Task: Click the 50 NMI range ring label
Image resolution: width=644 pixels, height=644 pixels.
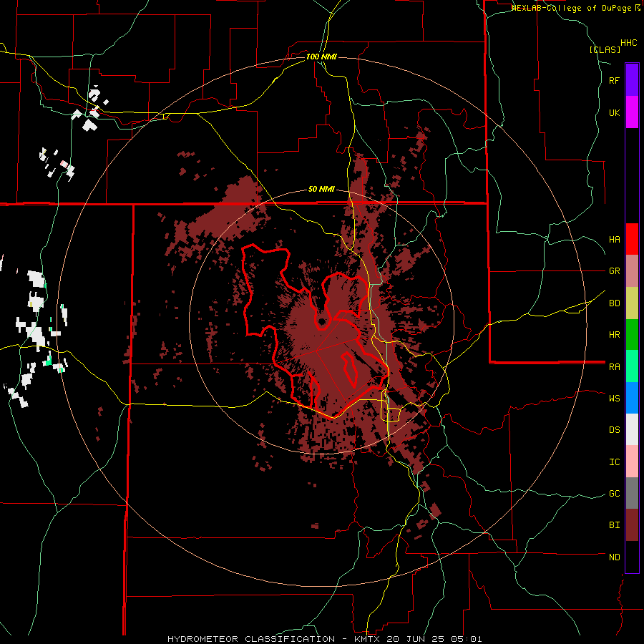Action: [x=321, y=189]
